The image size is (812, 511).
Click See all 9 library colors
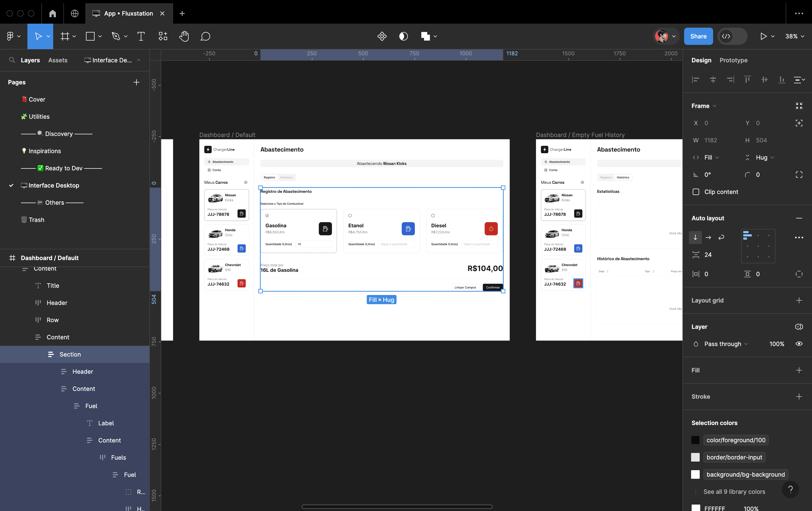click(x=734, y=491)
